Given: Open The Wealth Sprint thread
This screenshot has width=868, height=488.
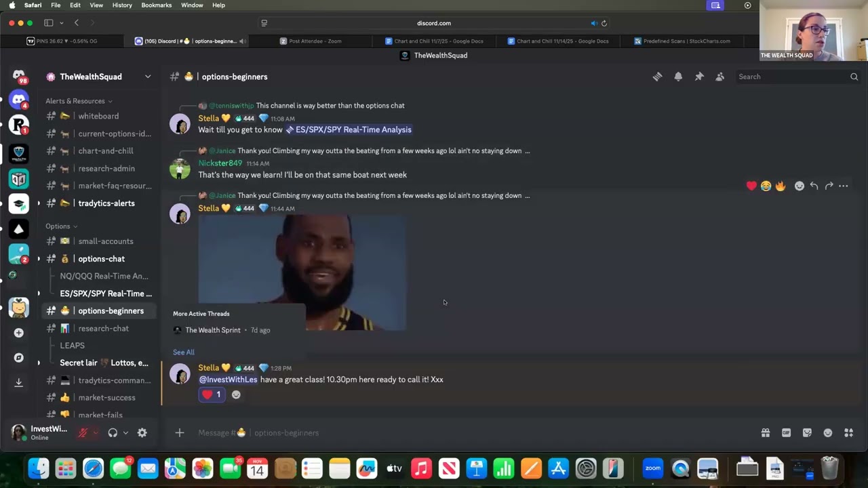Looking at the screenshot, I should (x=213, y=330).
